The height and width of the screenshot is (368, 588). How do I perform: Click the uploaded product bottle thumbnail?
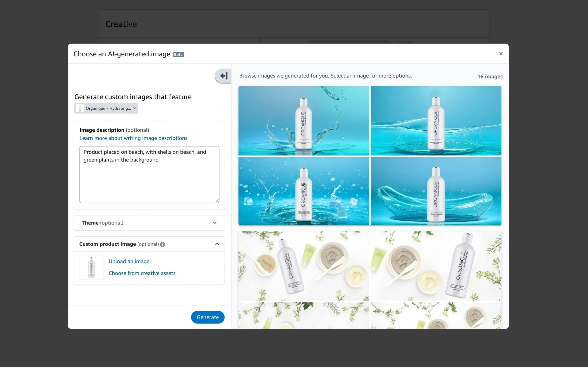pos(91,267)
